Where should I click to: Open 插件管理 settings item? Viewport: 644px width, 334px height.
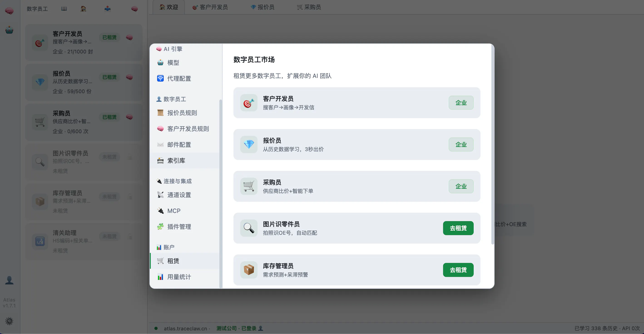click(x=184, y=227)
